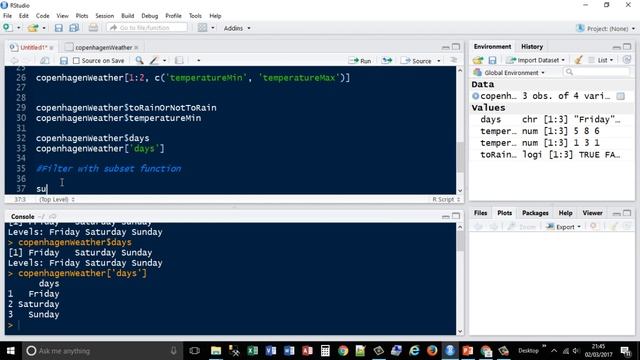Click the document outline icon in editor
This screenshot has height=360, width=640.
[453, 60]
